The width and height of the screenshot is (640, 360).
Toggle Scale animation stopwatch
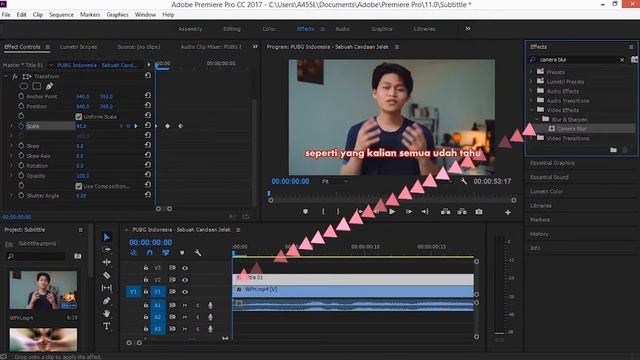21,126
